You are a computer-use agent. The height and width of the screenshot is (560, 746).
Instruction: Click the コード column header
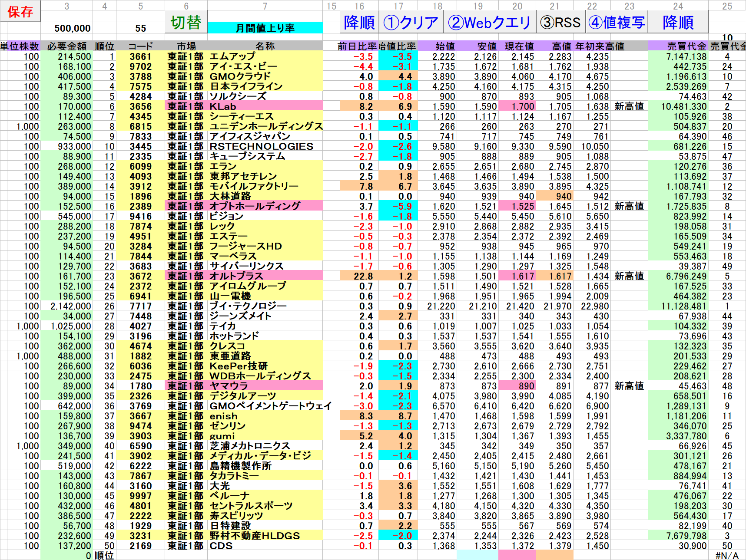[141, 46]
